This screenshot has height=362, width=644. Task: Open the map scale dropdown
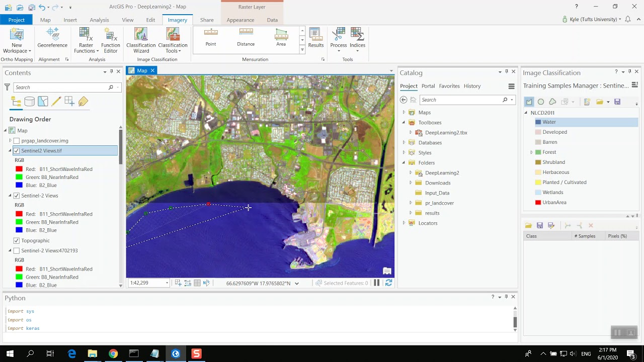point(167,283)
